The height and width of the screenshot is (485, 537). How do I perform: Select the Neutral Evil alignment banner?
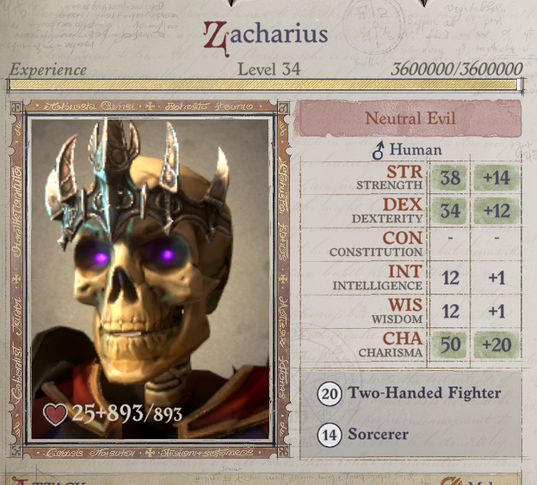pyautogui.click(x=409, y=119)
